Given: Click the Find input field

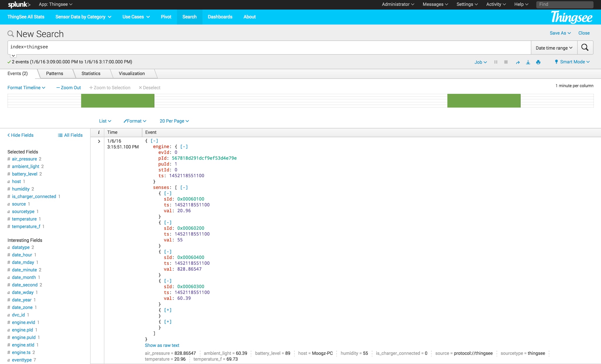Looking at the screenshot, I should coord(565,4).
